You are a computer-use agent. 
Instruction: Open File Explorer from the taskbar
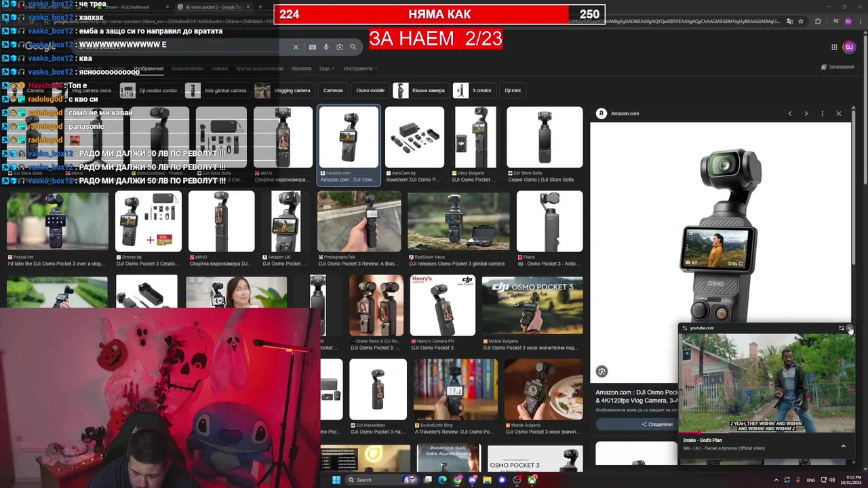click(487, 480)
